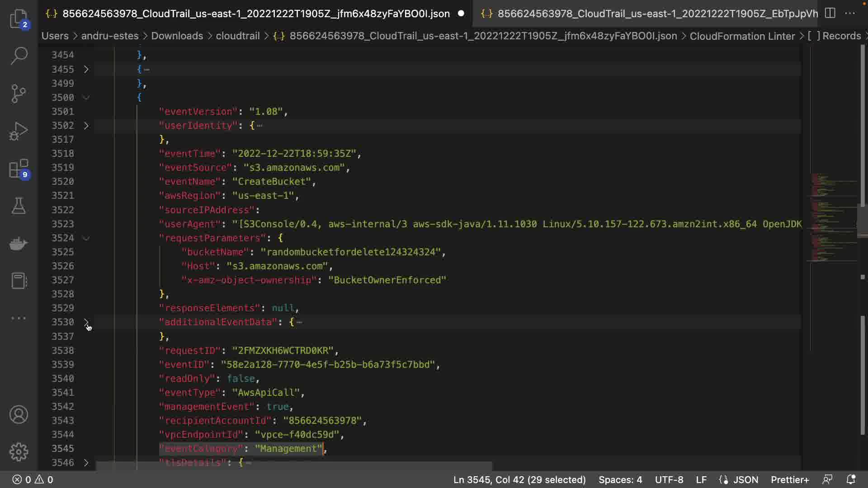
Task: Open the Explorer view icon
Action: (19, 19)
